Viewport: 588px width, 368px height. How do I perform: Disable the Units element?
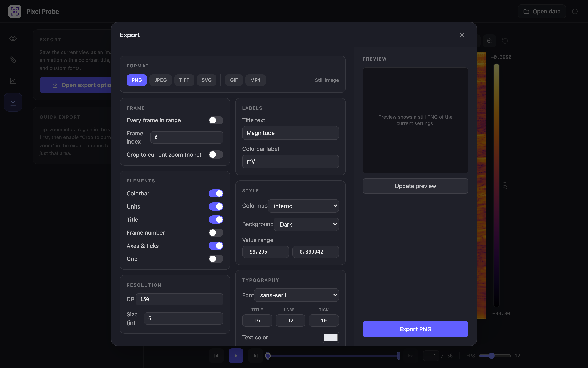point(216,206)
